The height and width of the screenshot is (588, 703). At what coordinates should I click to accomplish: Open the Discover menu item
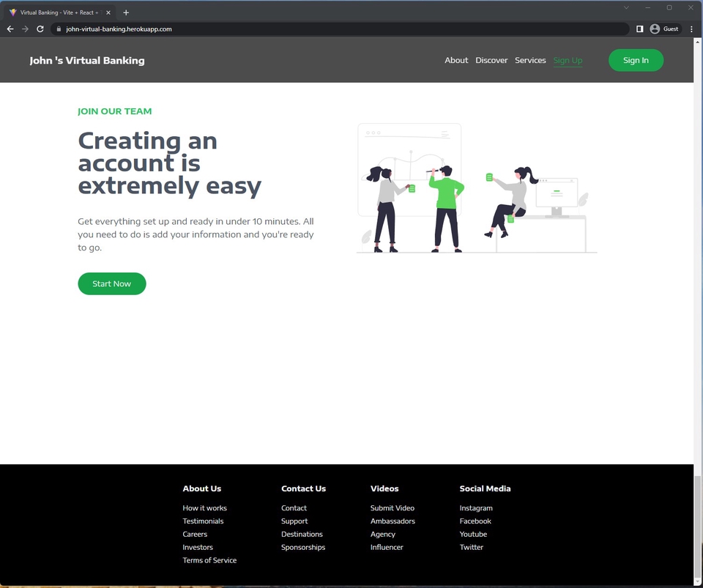tap(491, 60)
